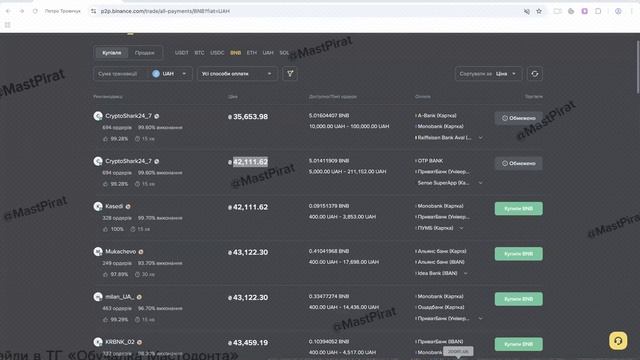The height and width of the screenshot is (360, 640).
Task: Open the all payment methods dropdown
Action: click(x=237, y=74)
